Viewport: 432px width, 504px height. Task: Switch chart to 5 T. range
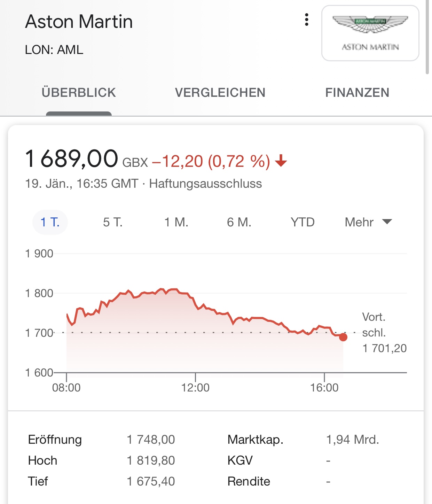113,222
